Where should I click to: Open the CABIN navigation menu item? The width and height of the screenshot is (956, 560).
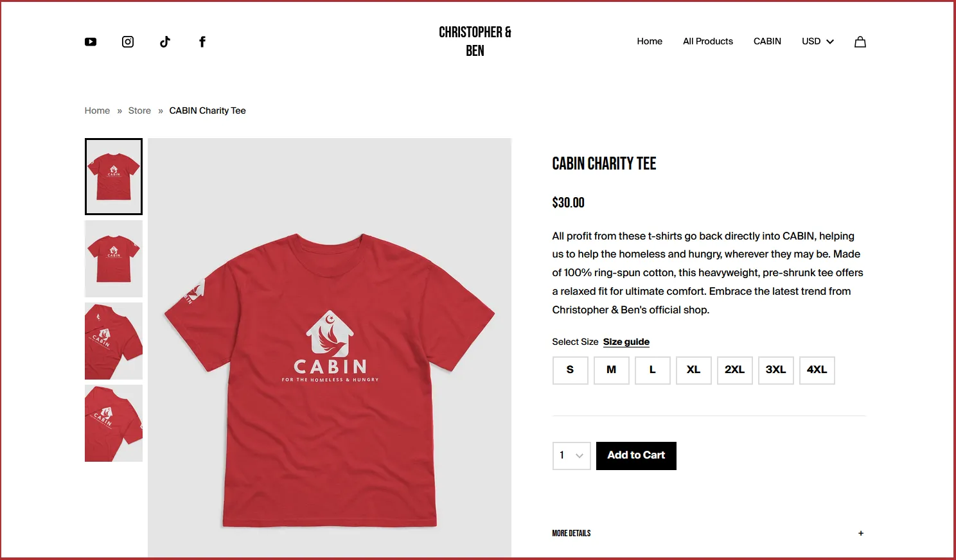pyautogui.click(x=767, y=41)
